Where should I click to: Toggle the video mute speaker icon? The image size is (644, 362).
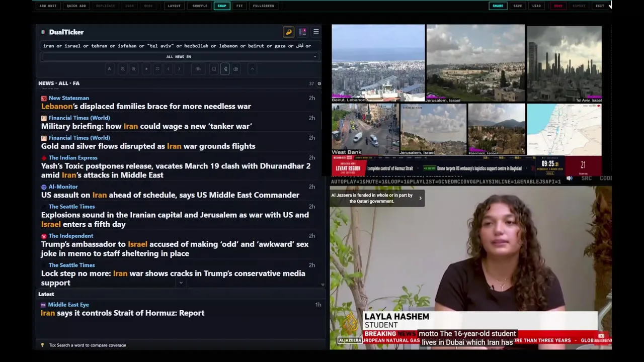point(570,178)
